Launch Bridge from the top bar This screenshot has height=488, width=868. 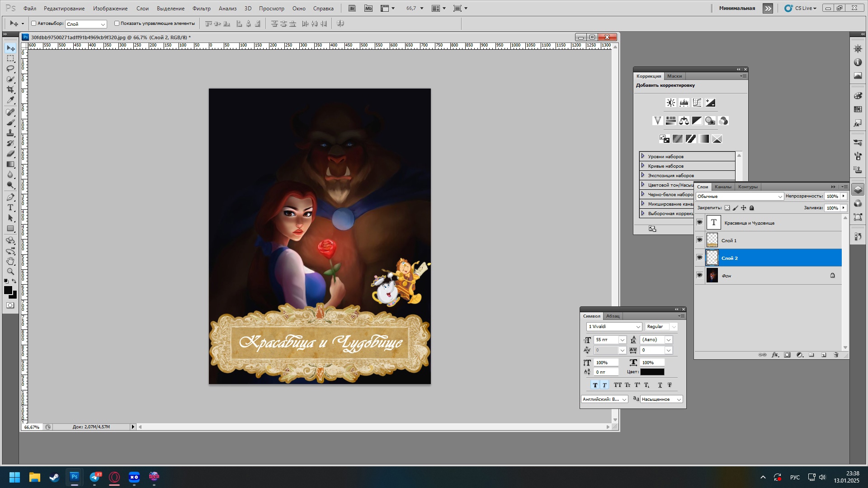click(352, 8)
